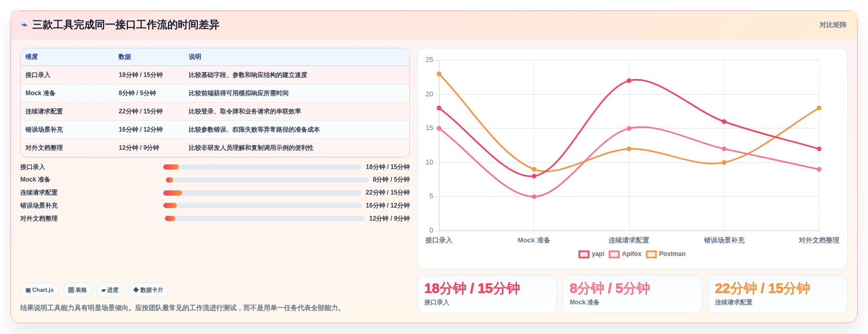Click the 连续请求配置 x-axis label
Viewport: 868px width, 334px height.
(x=629, y=240)
